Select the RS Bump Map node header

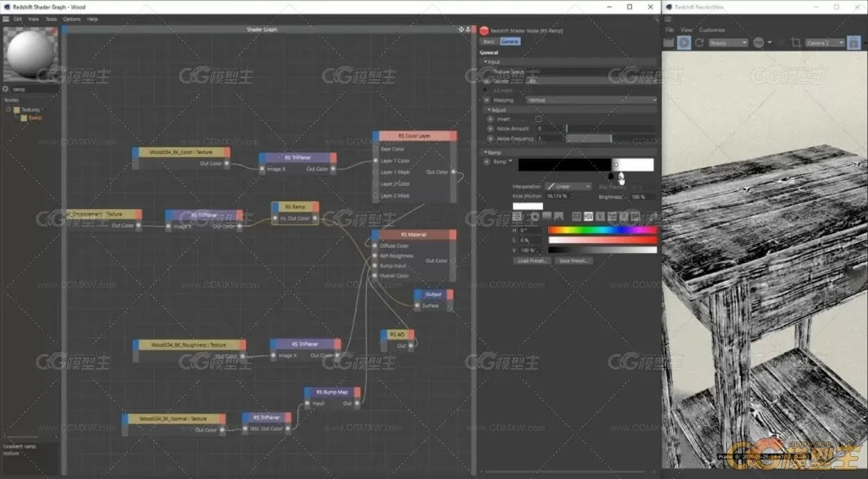(x=333, y=392)
